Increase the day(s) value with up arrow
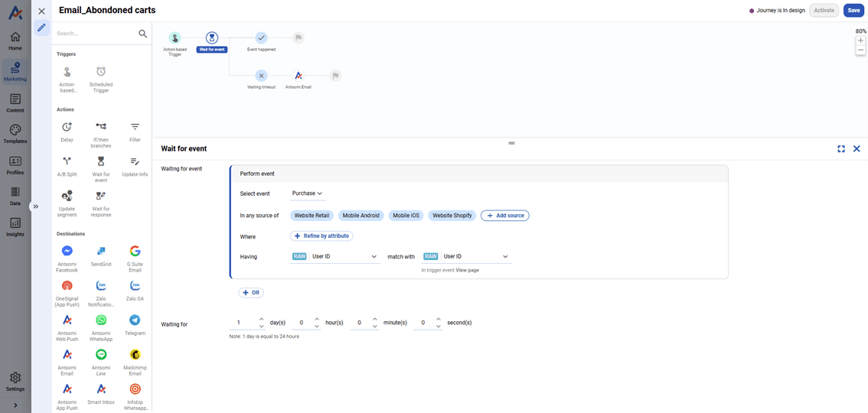Viewport: 868px width, 413px height. [x=262, y=319]
